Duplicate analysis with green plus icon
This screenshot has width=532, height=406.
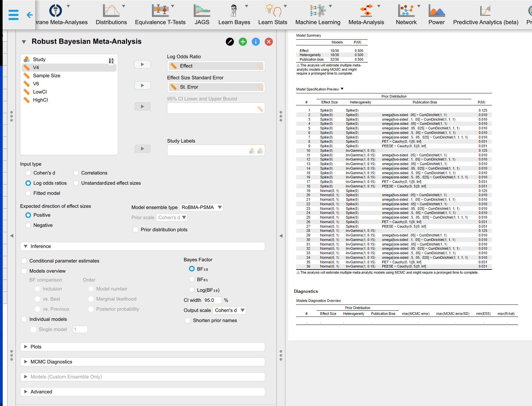click(243, 42)
